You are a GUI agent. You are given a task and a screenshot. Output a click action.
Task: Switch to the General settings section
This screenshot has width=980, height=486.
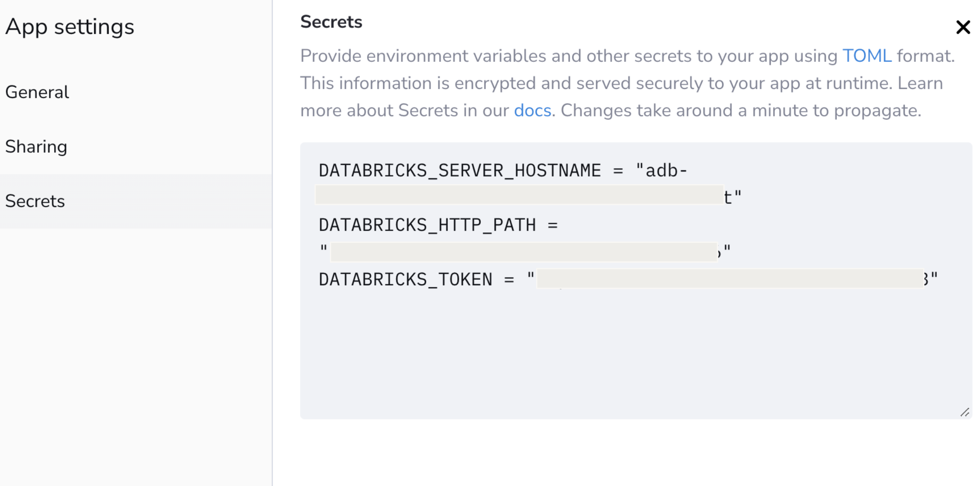(37, 92)
